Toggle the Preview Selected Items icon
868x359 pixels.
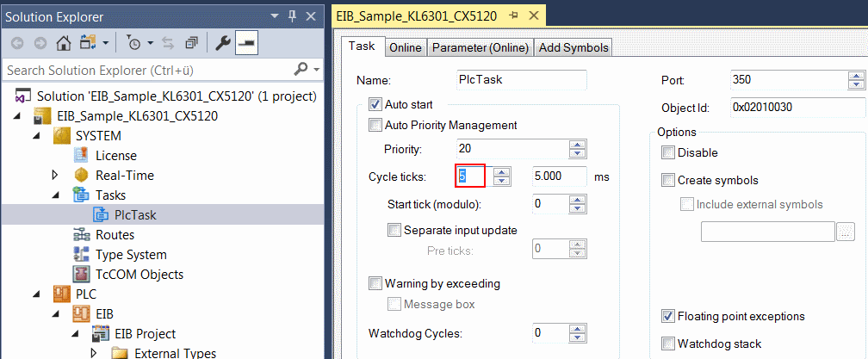click(245, 44)
